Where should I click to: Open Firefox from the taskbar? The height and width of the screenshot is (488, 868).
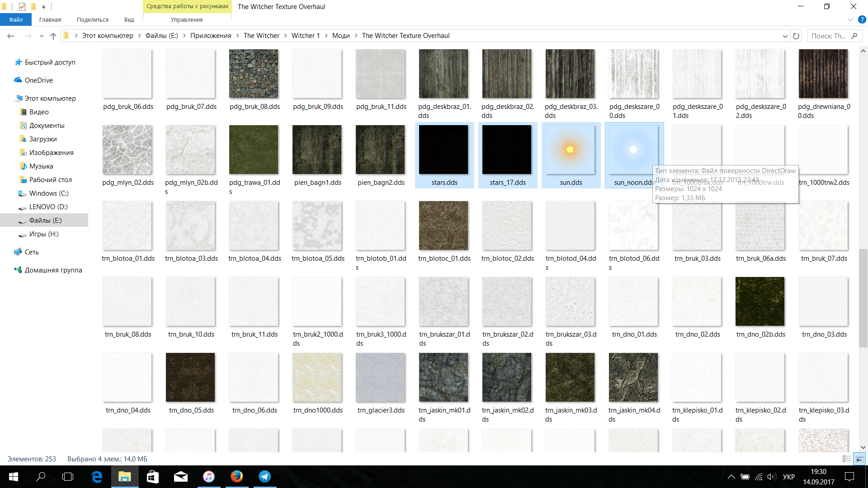(x=236, y=477)
